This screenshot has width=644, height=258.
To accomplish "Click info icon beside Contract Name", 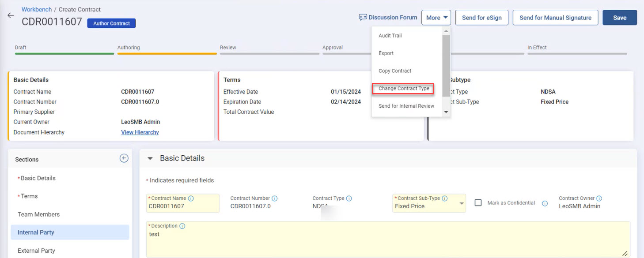I will [191, 198].
